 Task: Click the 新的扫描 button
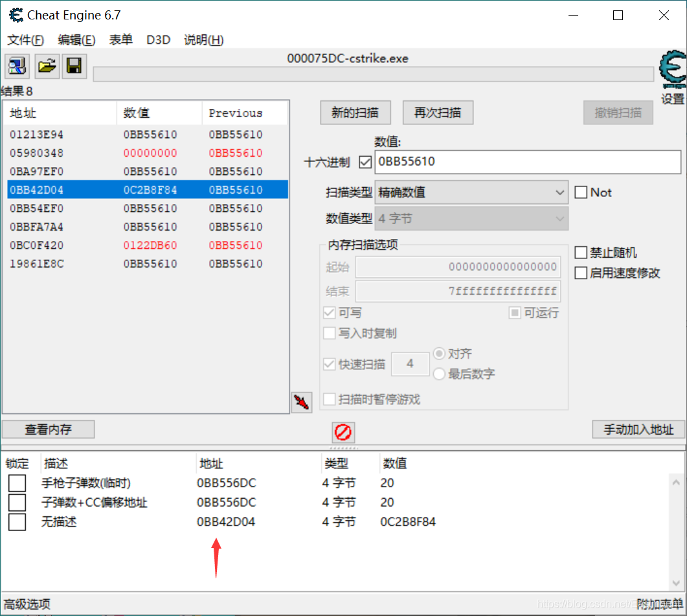[x=355, y=113]
